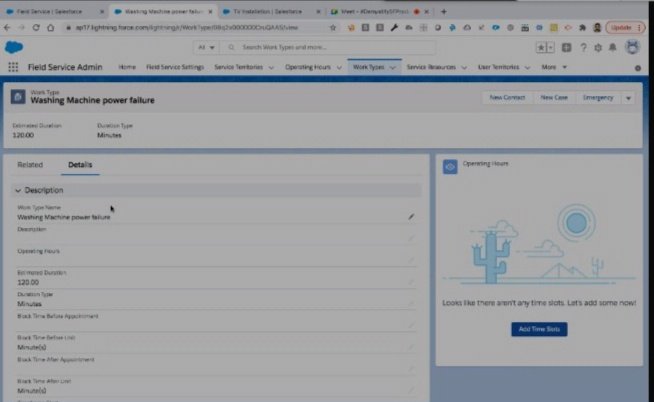
Task: Open the Work Types navigation tab
Action: point(369,67)
